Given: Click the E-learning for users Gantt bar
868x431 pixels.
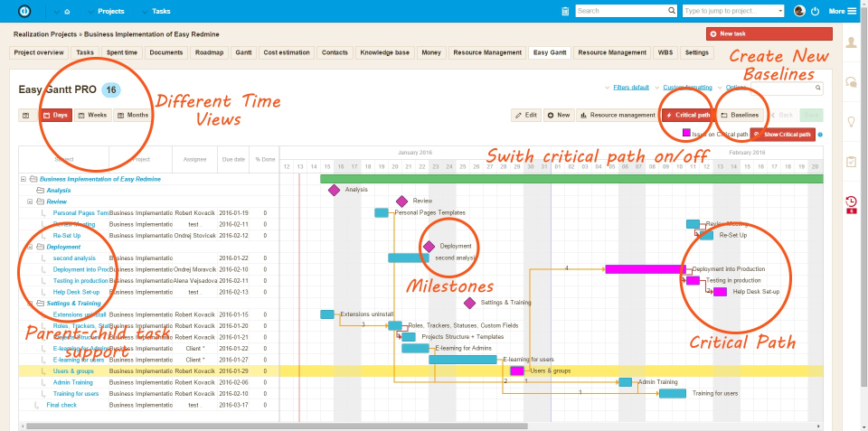Looking at the screenshot, I should pyautogui.click(x=463, y=360).
